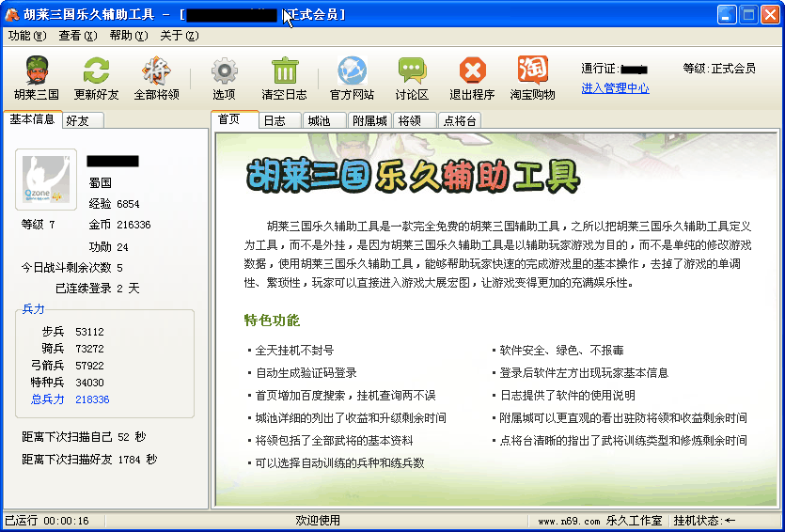Switch to the 将领 tab
Viewport: 785px width, 532px height.
(x=415, y=120)
